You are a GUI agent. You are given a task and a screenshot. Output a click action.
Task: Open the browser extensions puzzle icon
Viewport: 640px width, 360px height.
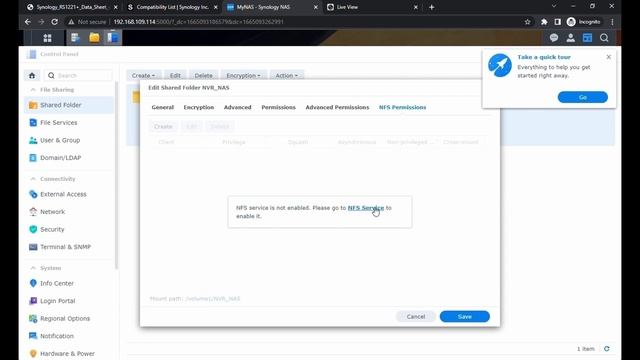point(544,22)
